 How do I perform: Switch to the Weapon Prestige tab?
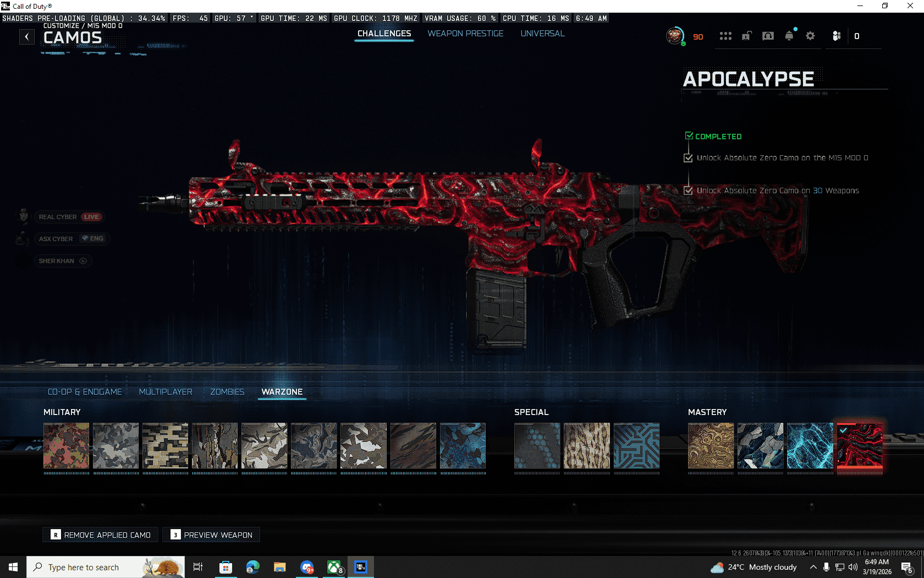(x=465, y=34)
